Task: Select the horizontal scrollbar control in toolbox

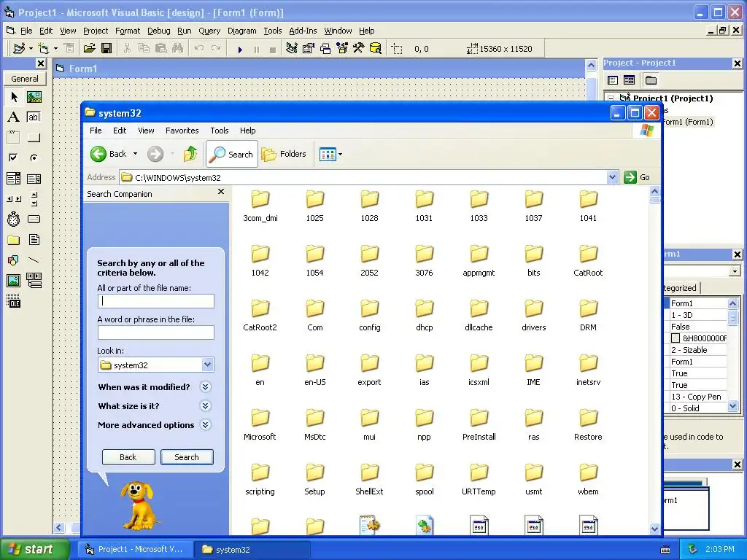Action: [x=14, y=199]
